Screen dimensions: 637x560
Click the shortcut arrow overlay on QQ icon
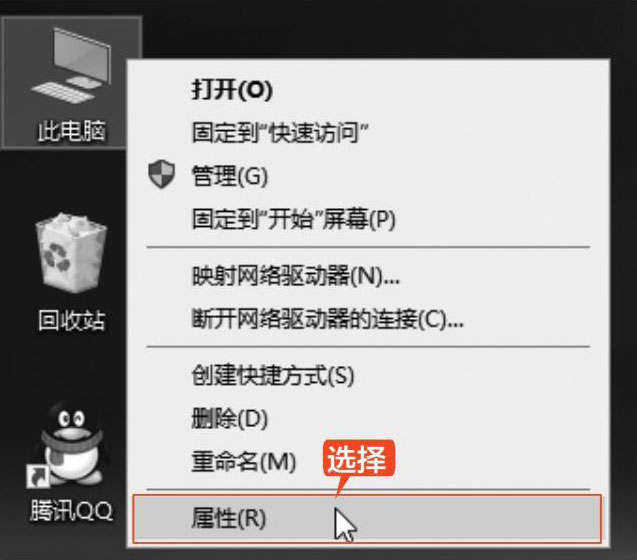[37, 477]
